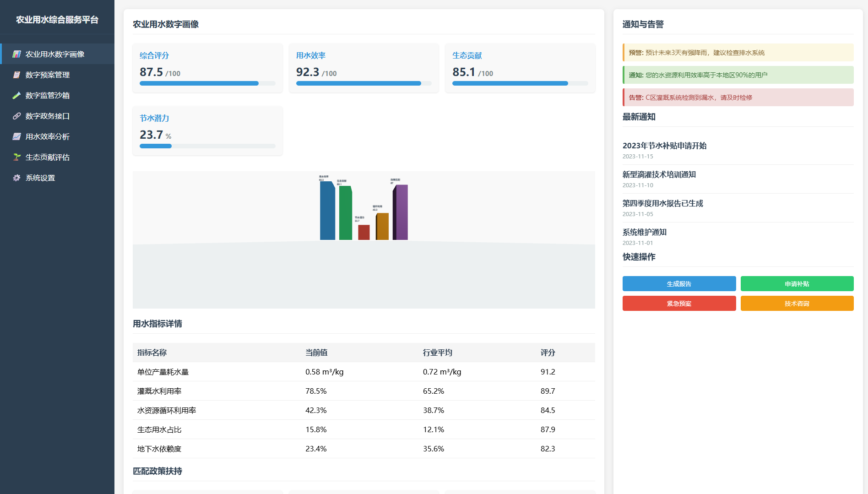Click the graph icon for 用水效率分析

[16, 136]
